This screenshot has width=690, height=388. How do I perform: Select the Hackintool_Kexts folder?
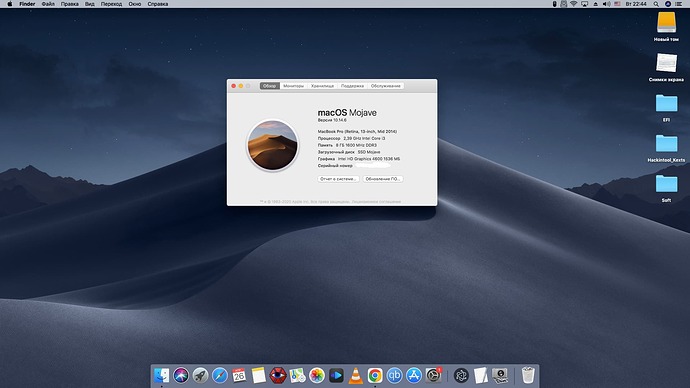click(666, 144)
